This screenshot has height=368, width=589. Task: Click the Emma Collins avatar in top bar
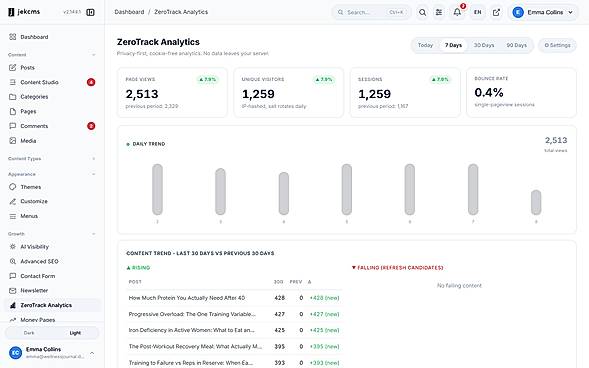(x=518, y=12)
